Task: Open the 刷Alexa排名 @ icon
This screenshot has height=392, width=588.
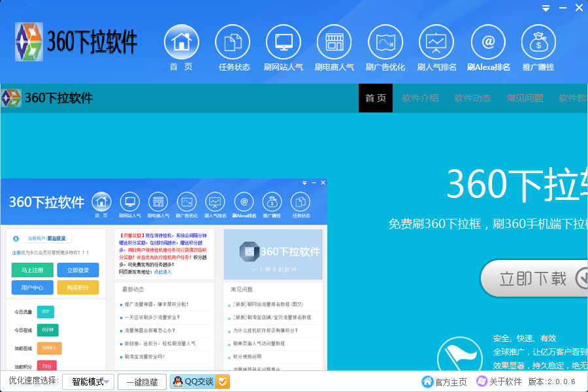Action: pyautogui.click(x=487, y=41)
